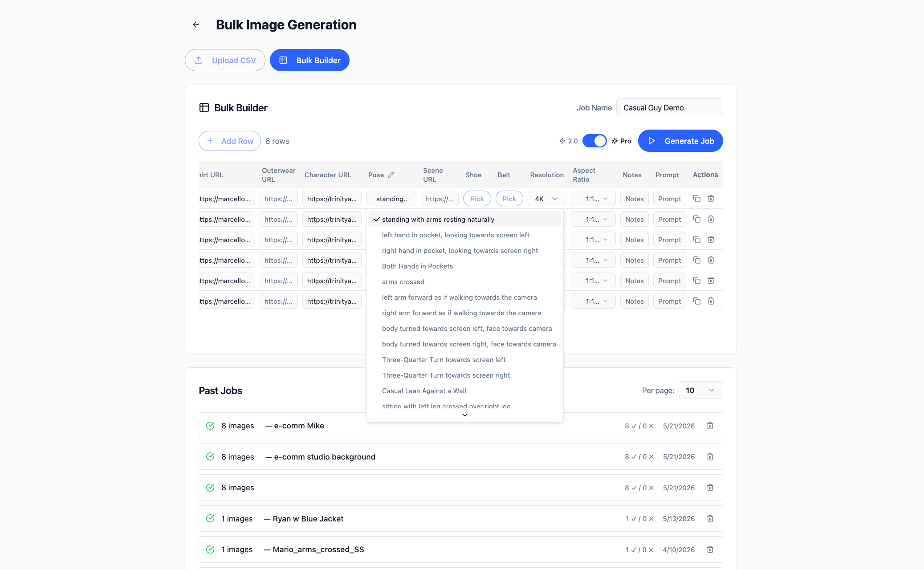Open Notes for the first row

(x=634, y=199)
